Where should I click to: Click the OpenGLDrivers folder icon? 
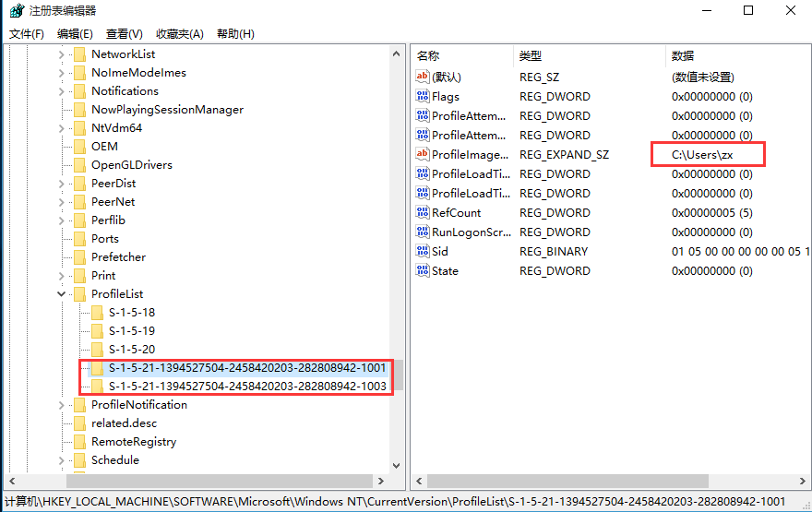click(x=79, y=165)
